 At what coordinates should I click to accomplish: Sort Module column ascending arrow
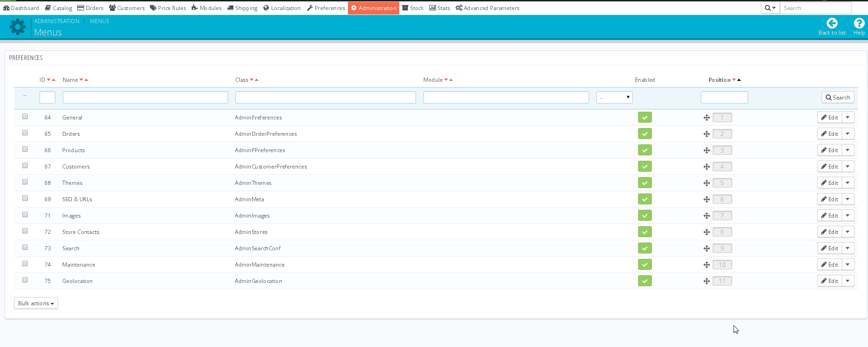pyautogui.click(x=451, y=80)
